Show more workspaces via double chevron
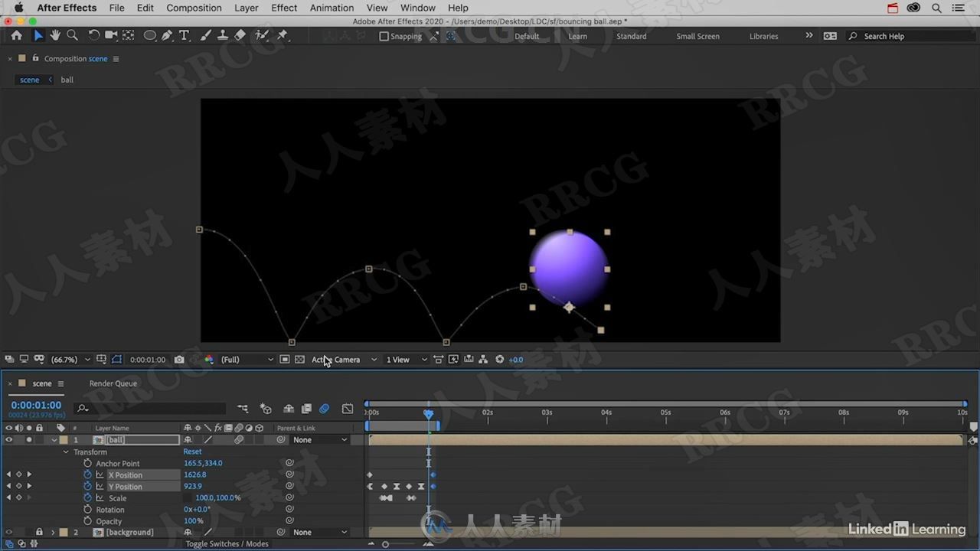 click(x=809, y=35)
